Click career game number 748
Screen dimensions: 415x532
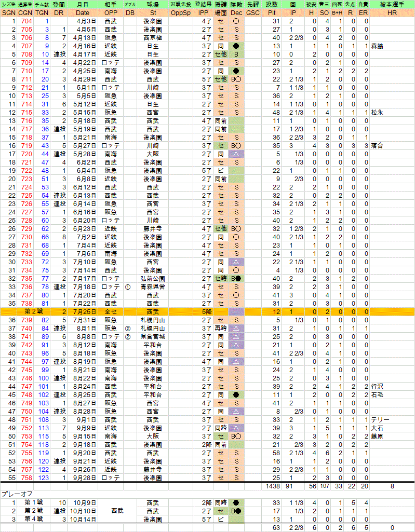(x=26, y=394)
